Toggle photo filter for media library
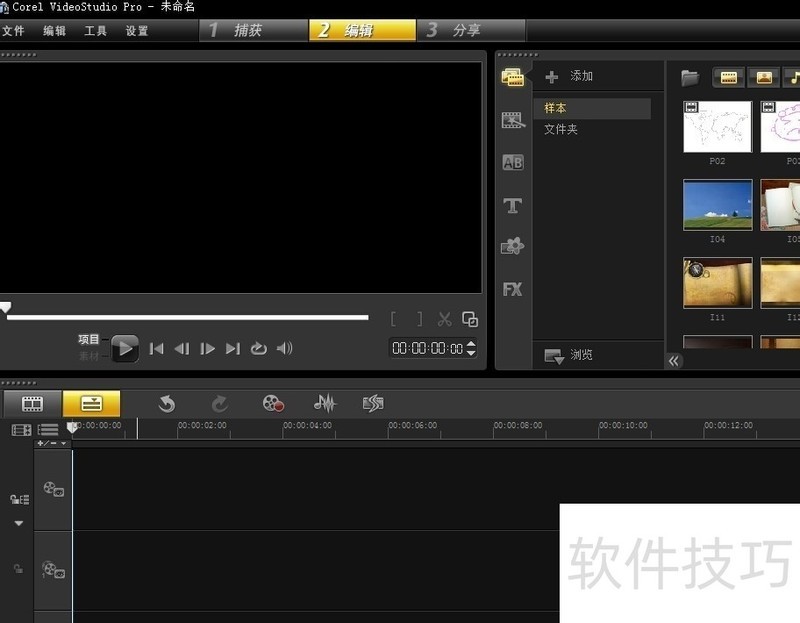The image size is (800, 623). (765, 77)
